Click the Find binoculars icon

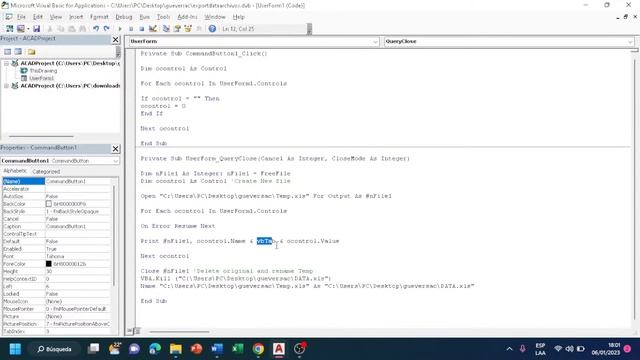pos(82,29)
